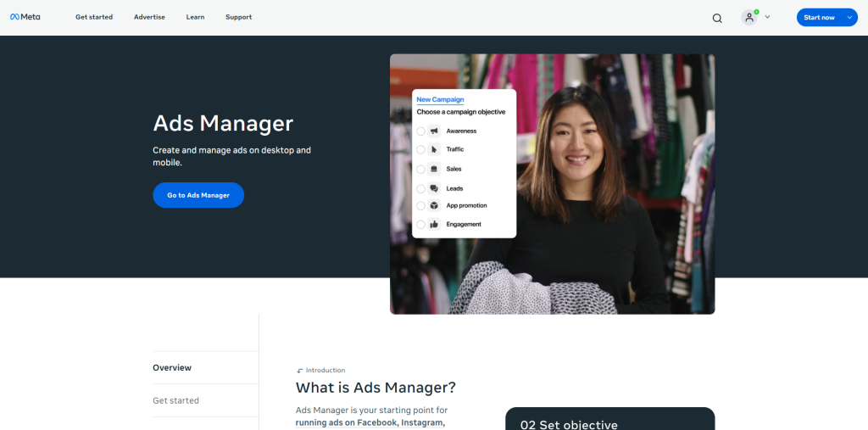Click the App promotion cube icon

tap(434, 205)
